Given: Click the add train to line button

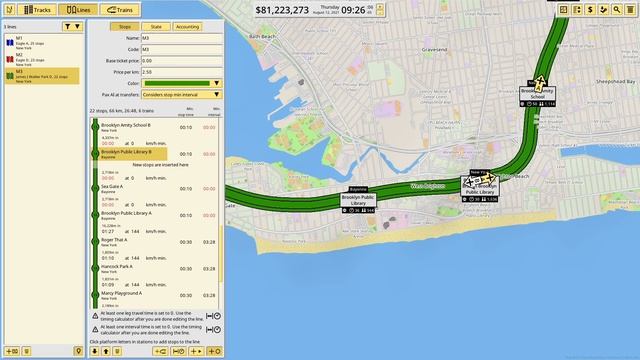Looking at the screenshot, I should 160,351.
